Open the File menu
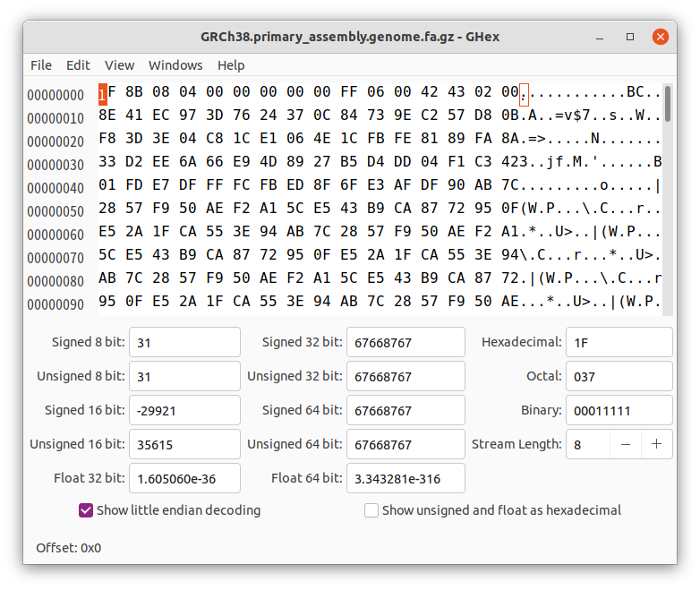Image resolution: width=700 pixels, height=590 pixels. tap(41, 65)
